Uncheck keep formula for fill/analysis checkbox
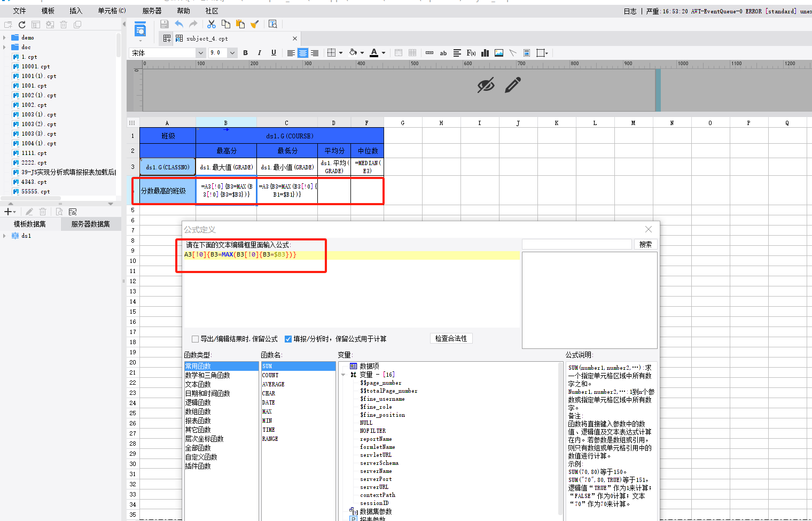Image resolution: width=812 pixels, height=521 pixels. (288, 339)
